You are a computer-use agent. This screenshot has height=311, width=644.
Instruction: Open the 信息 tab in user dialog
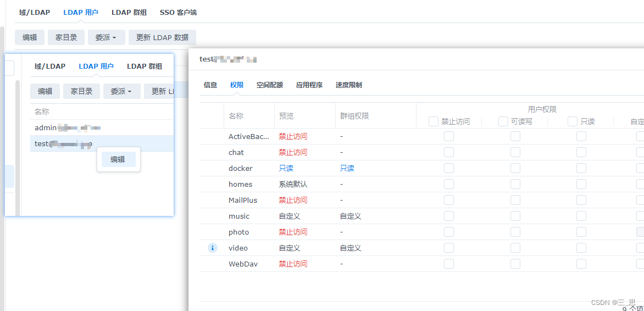point(210,85)
